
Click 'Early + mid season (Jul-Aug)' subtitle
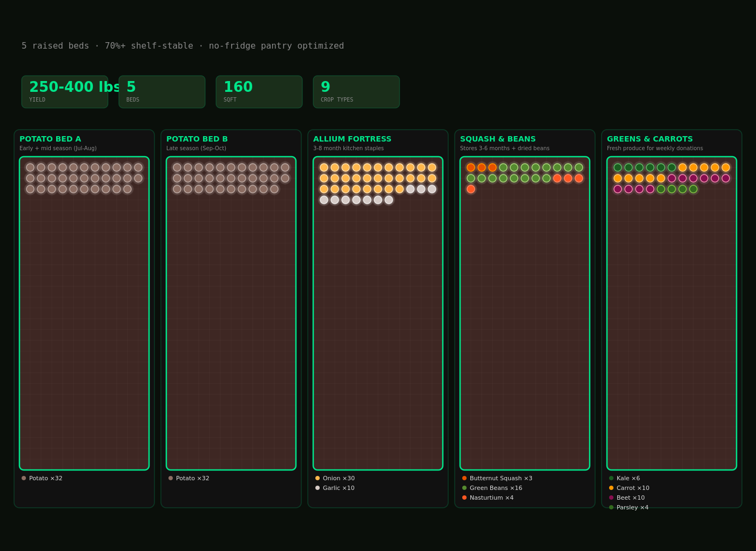(58, 149)
